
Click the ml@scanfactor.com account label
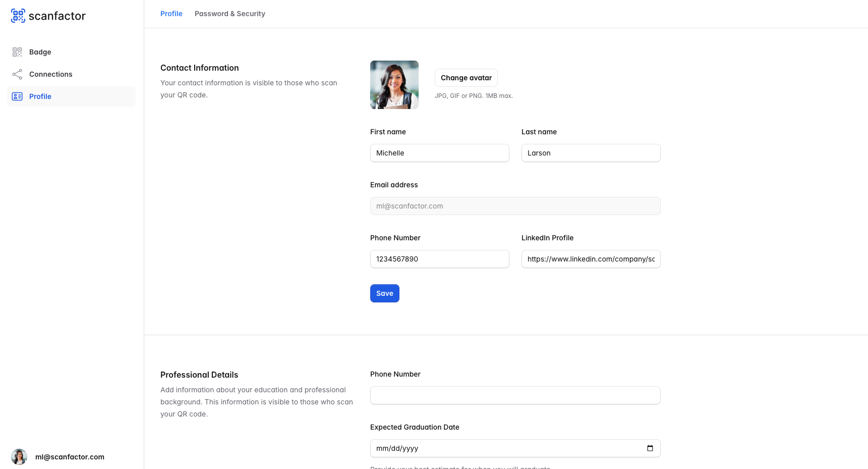(x=70, y=457)
